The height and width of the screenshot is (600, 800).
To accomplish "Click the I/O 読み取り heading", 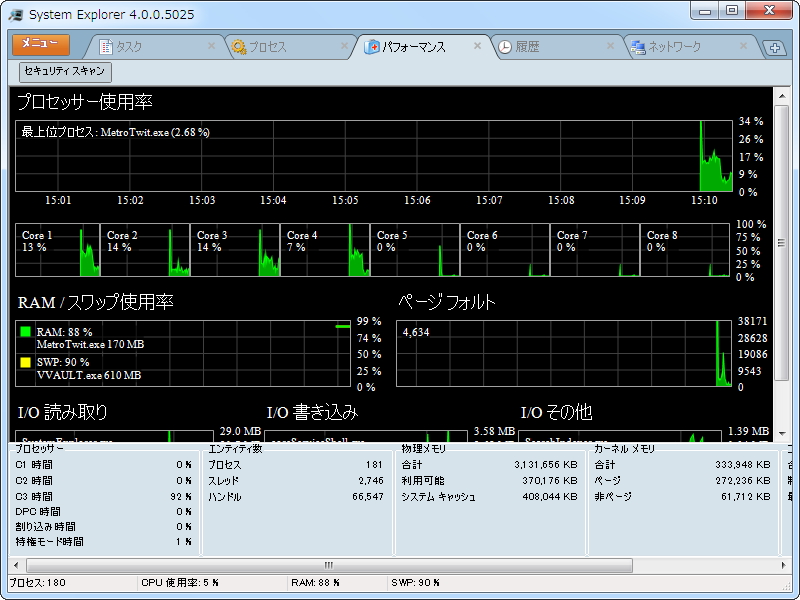I will (x=63, y=412).
